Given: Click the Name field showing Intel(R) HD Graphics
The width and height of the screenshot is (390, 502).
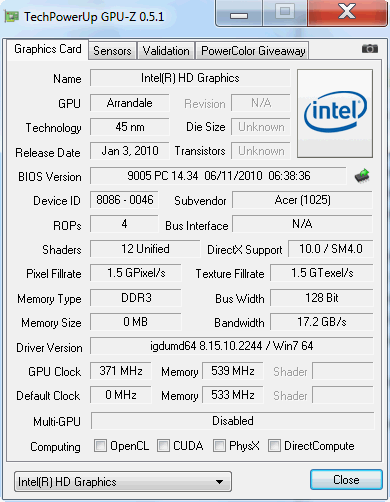Looking at the screenshot, I should point(190,78).
